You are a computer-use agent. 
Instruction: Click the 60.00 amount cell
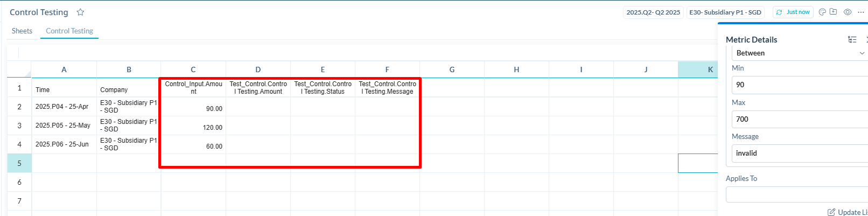[x=193, y=144]
